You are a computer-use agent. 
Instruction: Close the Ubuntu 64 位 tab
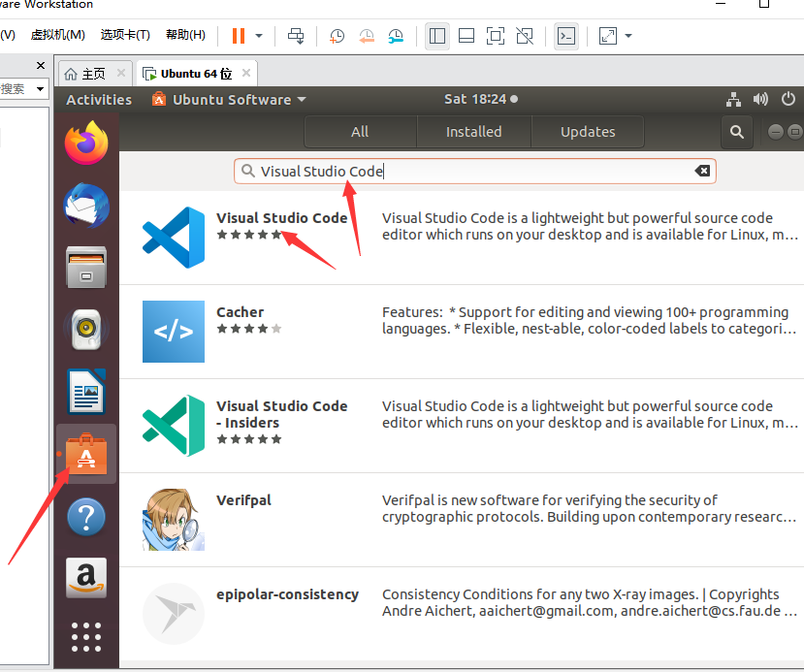[246, 73]
